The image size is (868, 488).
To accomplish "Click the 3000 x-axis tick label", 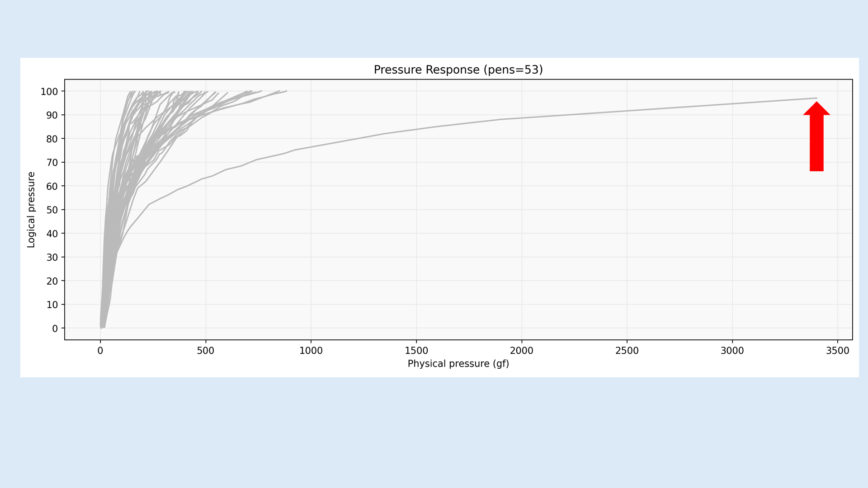I will tap(732, 351).
